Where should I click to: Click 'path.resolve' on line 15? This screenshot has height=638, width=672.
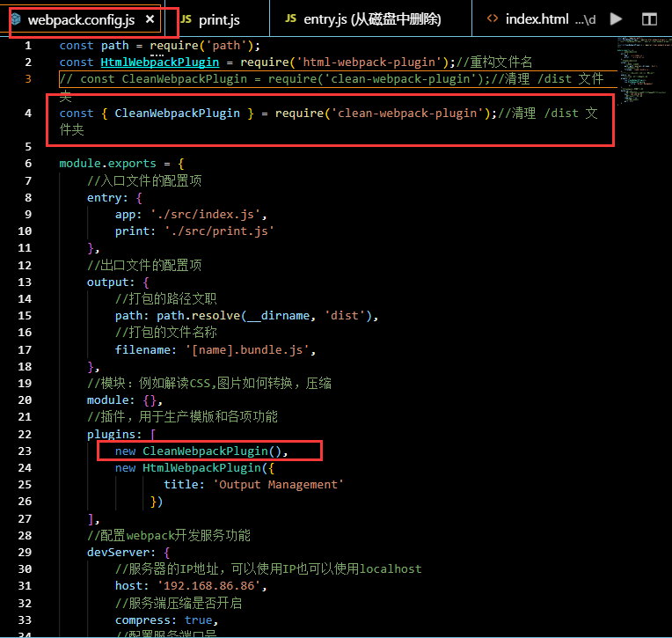point(199,316)
